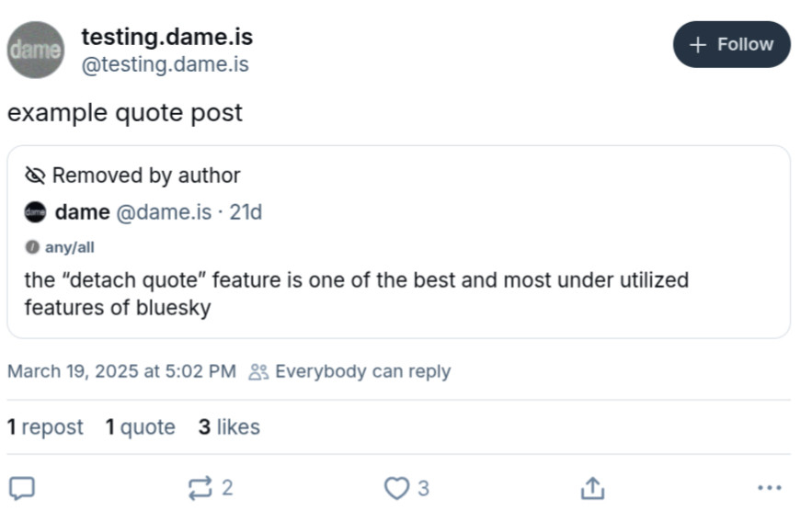The width and height of the screenshot is (812, 522).
Task: Open the three-dot more options menu
Action: 769,488
